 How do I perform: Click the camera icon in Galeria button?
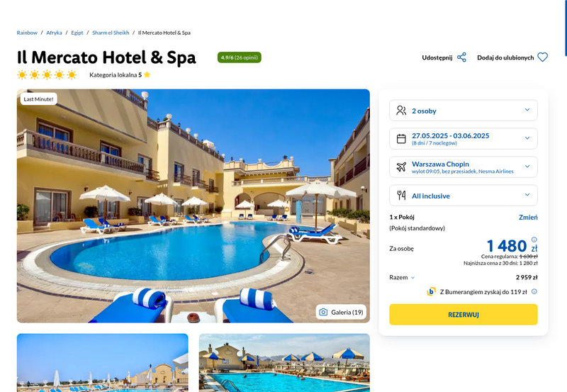click(x=323, y=312)
